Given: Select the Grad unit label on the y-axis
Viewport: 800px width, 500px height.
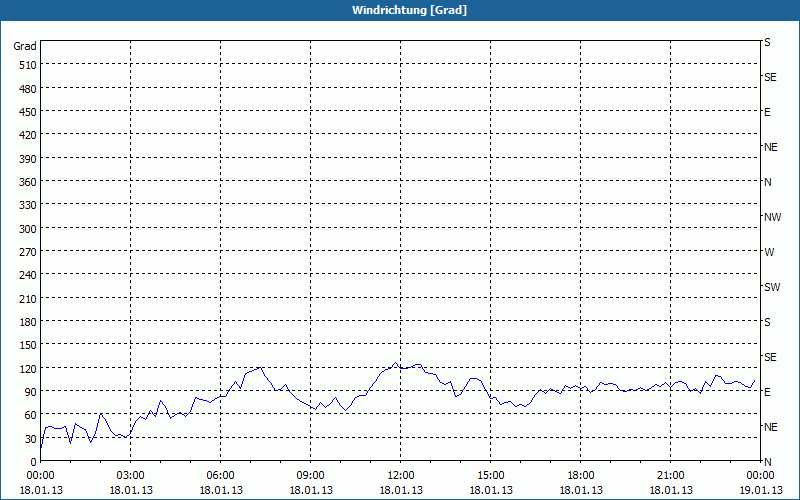Looking at the screenshot, I should pos(25,46).
